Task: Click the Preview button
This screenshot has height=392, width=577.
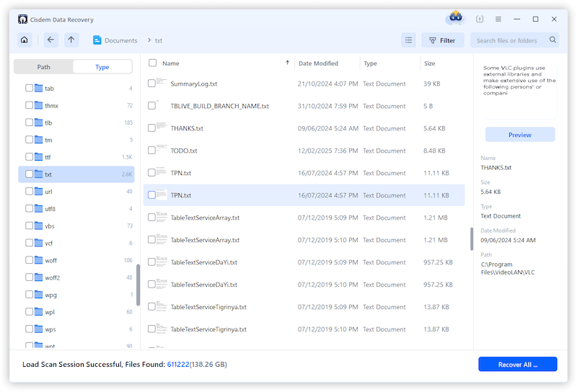Action: point(520,135)
